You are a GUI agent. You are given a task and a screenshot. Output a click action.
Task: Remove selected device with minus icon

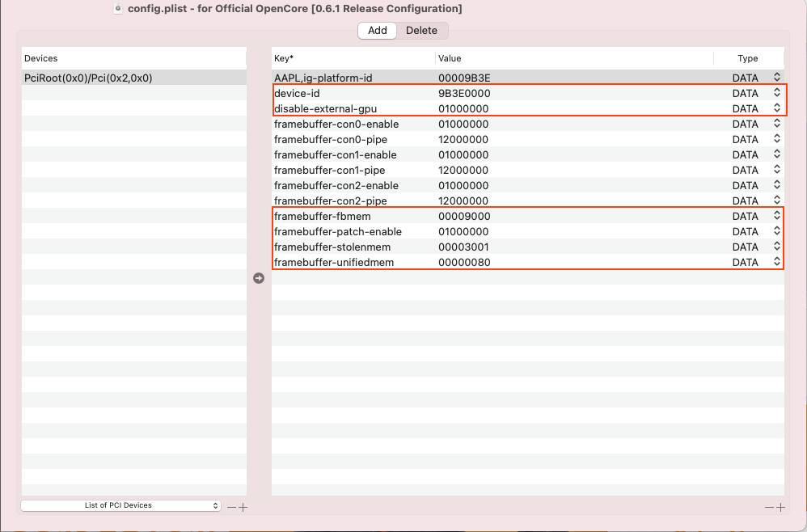(x=231, y=507)
